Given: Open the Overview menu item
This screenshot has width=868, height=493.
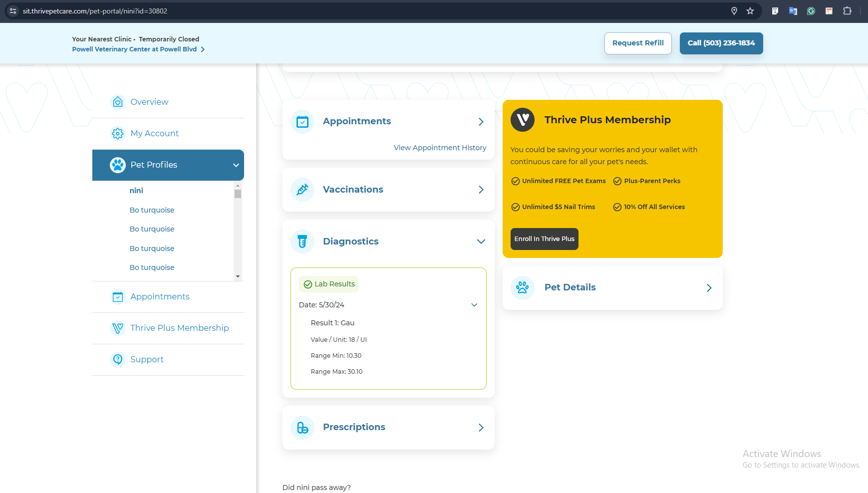Looking at the screenshot, I should 168,102.
